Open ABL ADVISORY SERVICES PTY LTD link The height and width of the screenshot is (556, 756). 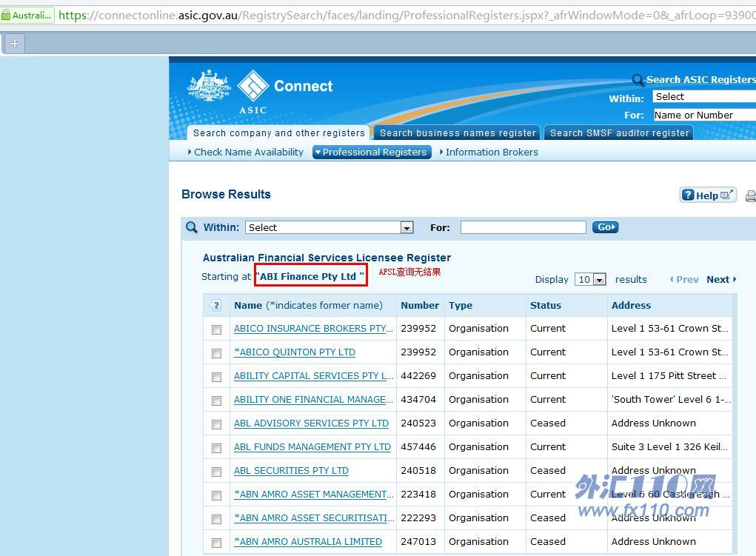(311, 423)
